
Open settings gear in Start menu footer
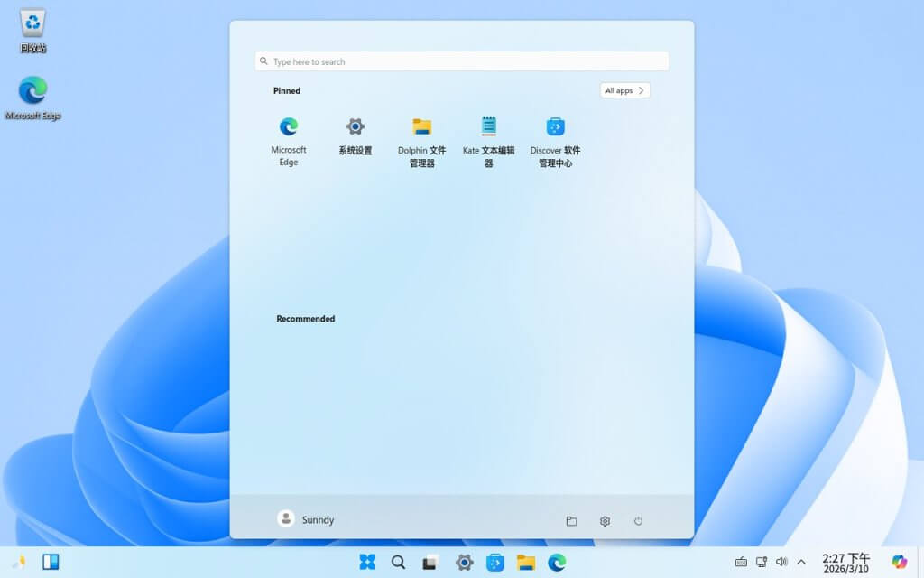pos(605,521)
